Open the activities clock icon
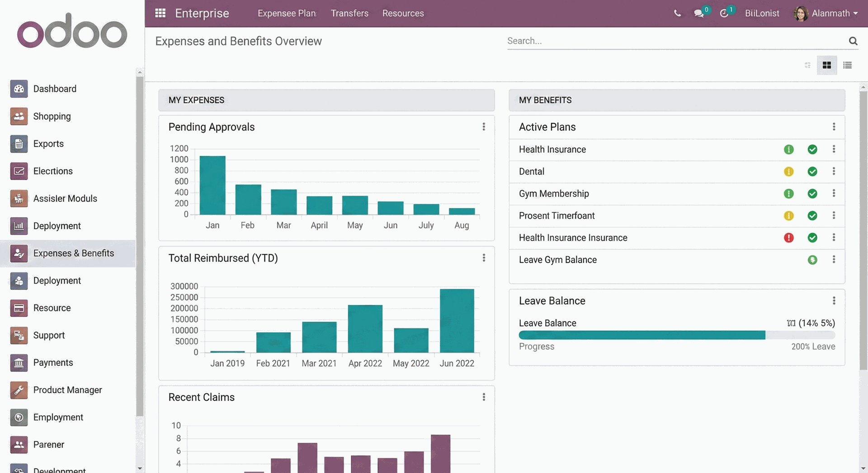Viewport: 868px width, 473px height. click(x=724, y=13)
